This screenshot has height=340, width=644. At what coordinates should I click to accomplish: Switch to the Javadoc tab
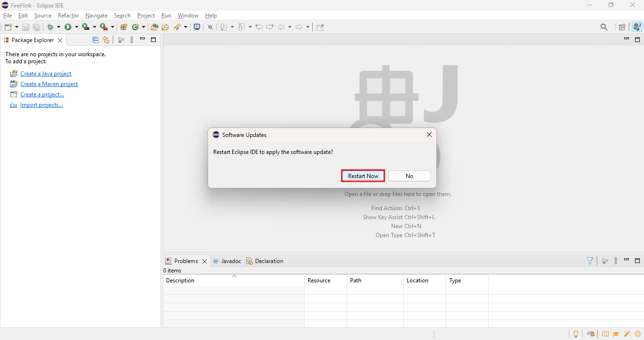227,261
